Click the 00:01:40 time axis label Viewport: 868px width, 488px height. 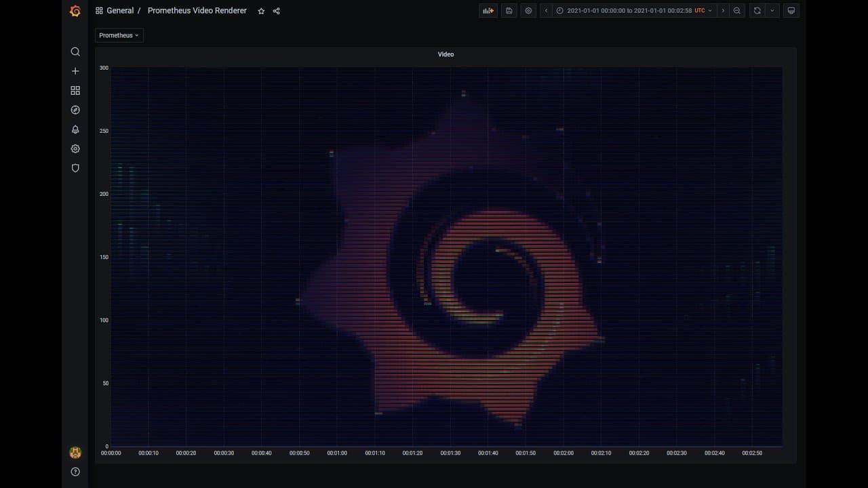[488, 453]
